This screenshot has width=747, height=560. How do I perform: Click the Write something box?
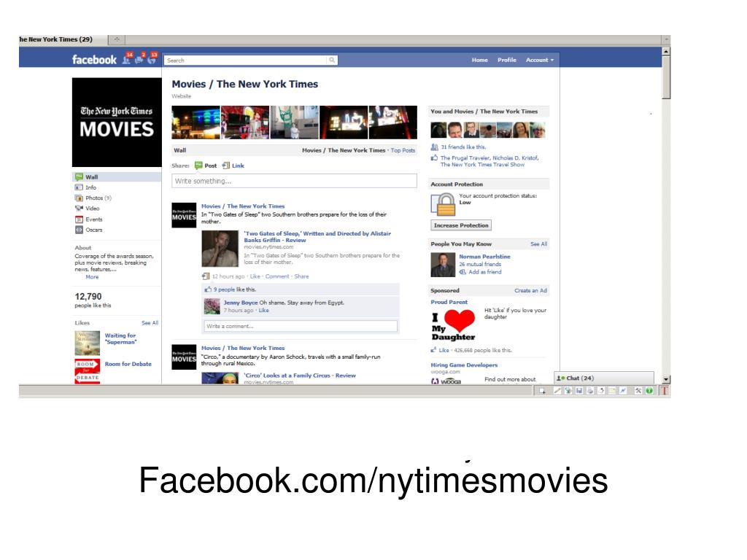click(x=294, y=181)
